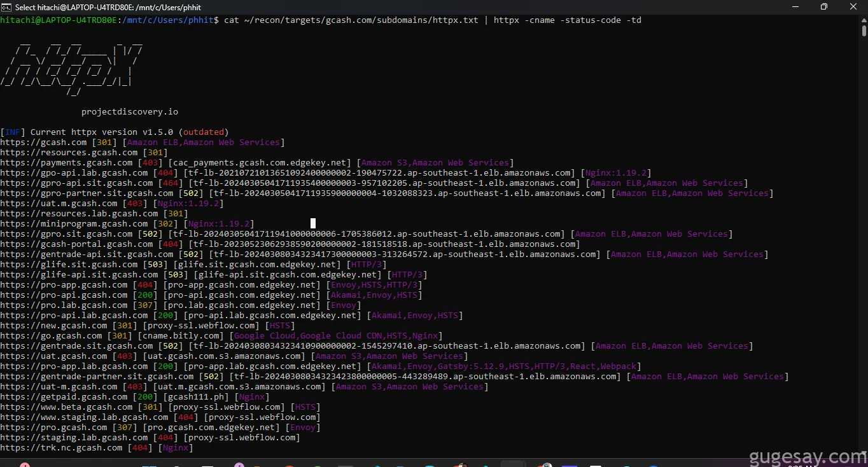The width and height of the screenshot is (868, 467).
Task: Click the 'projectdiscovery.io' banner text
Action: click(130, 111)
